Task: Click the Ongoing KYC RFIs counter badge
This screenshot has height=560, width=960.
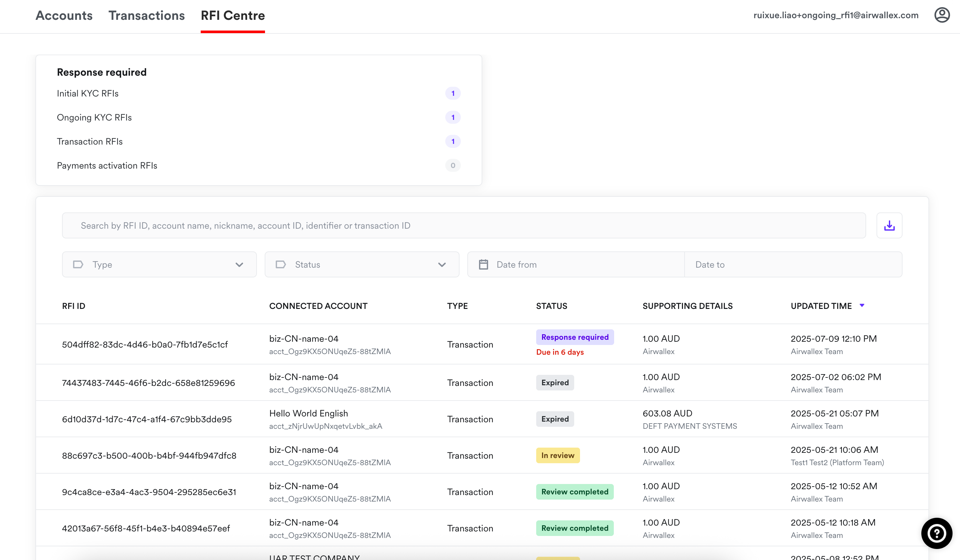Action: [453, 117]
